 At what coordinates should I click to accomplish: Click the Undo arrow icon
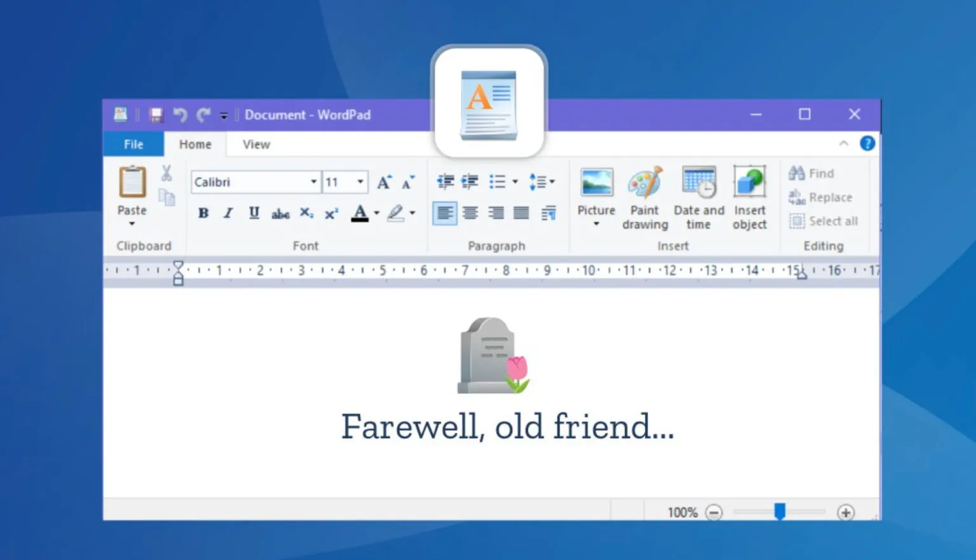click(180, 115)
